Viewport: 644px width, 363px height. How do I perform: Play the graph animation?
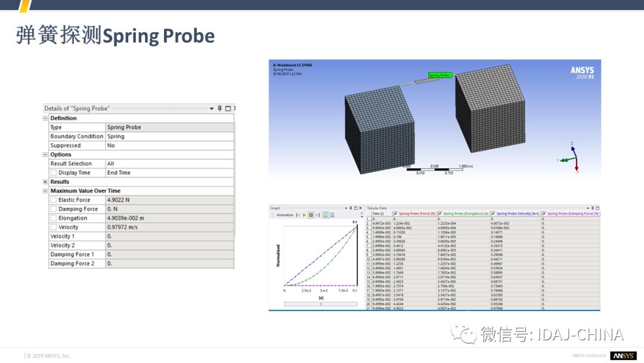[x=304, y=215]
